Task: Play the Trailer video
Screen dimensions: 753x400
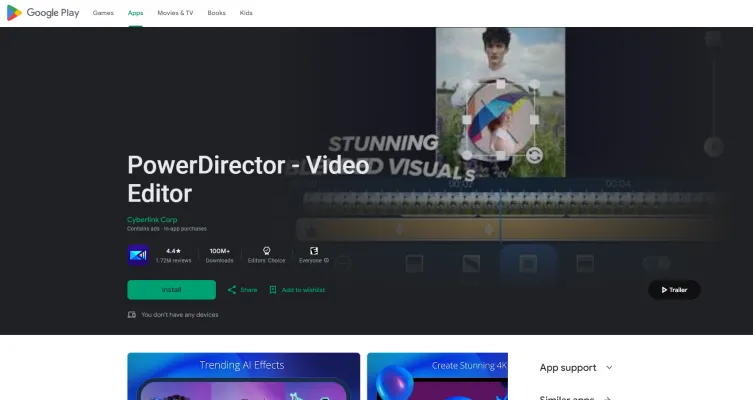Action: coord(674,290)
